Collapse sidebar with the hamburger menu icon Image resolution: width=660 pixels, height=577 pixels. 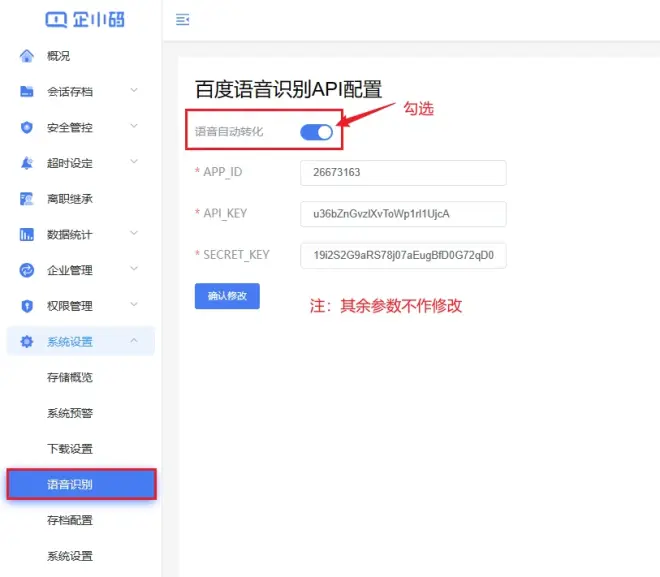pyautogui.click(x=182, y=20)
